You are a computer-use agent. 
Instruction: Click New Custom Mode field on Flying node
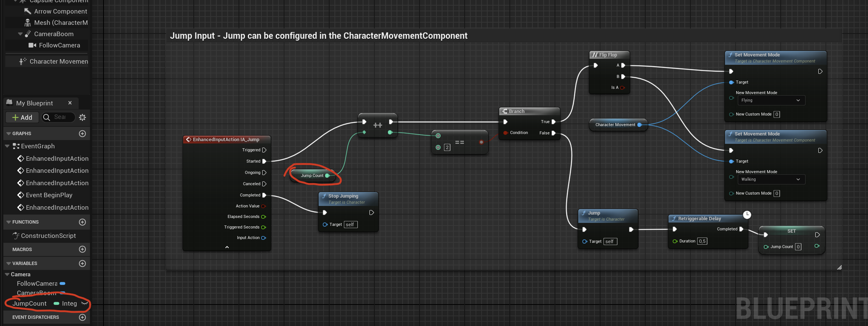(777, 114)
